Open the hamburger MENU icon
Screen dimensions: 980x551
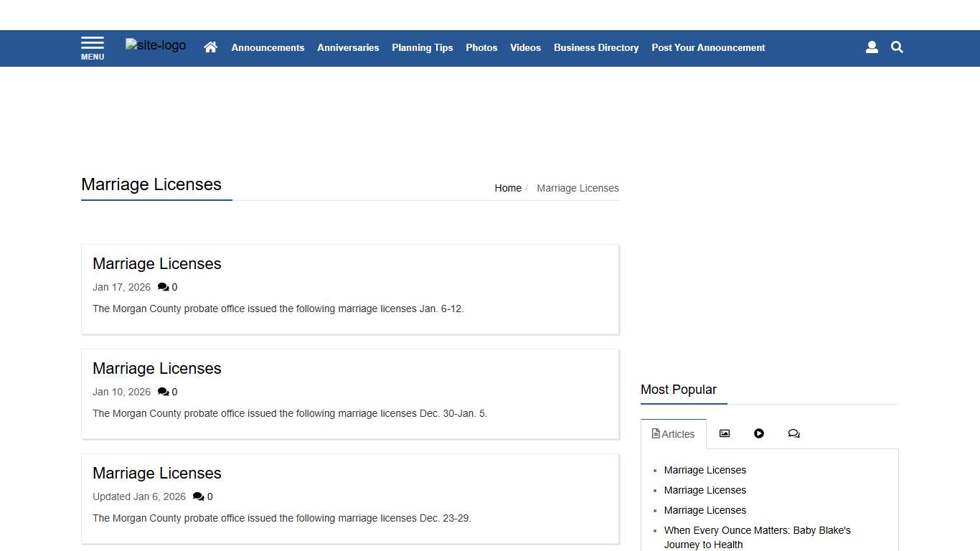[x=93, y=48]
